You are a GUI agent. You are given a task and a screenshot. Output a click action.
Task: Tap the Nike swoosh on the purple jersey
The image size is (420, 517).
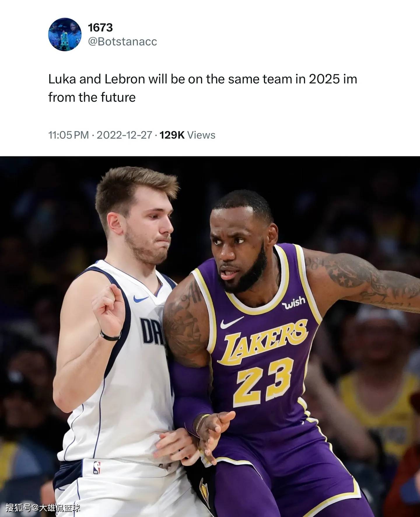pos(232,322)
